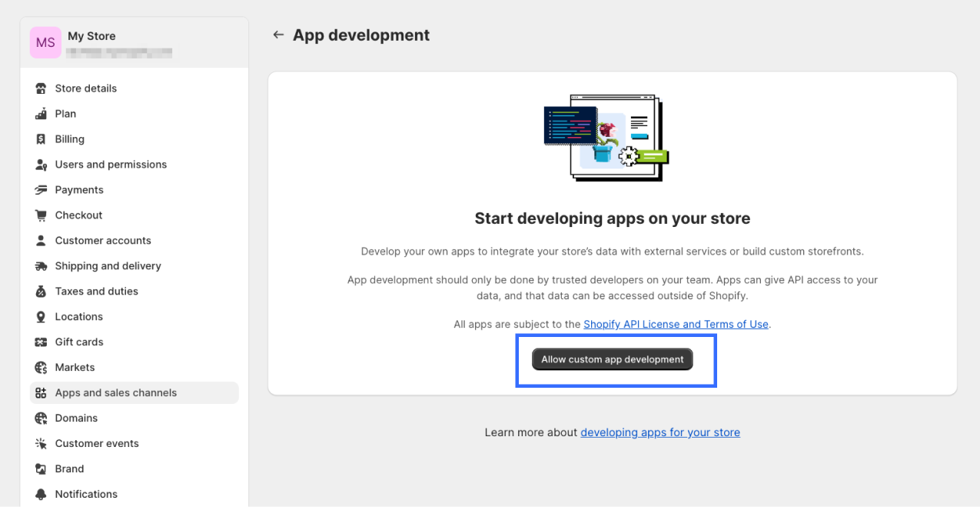This screenshot has width=980, height=507.
Task: Click the App development page title
Action: [361, 35]
